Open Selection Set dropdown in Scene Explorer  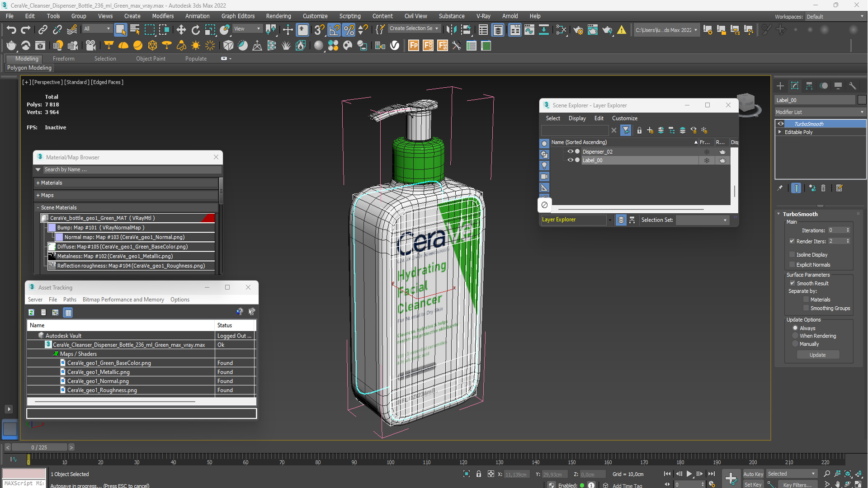[703, 220]
